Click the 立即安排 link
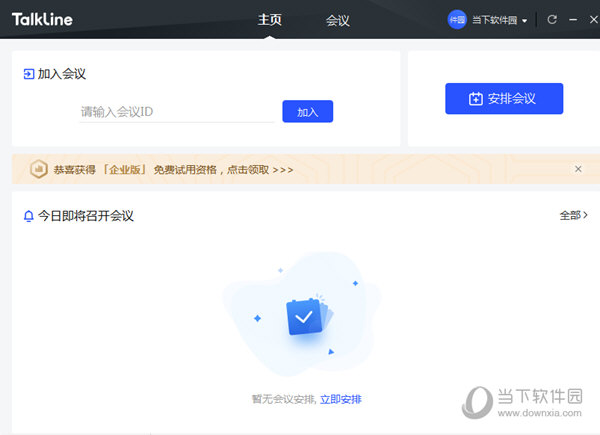The image size is (600, 435). coord(341,399)
